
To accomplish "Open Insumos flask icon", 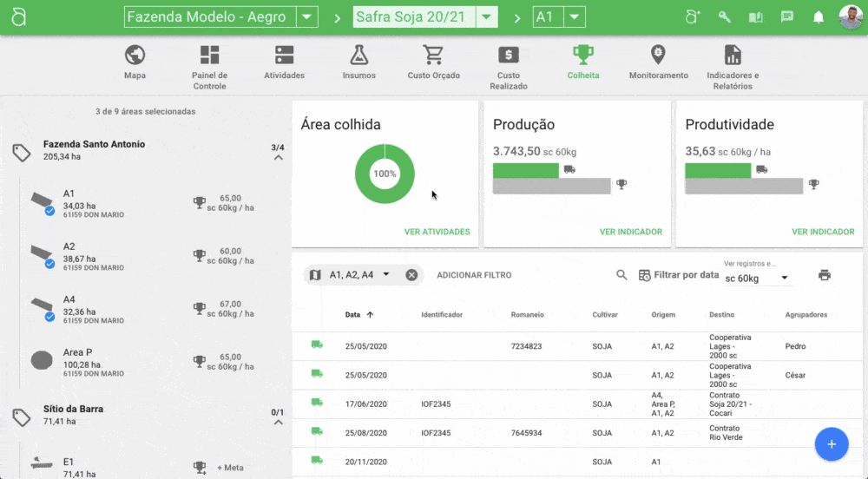I will pos(359,56).
